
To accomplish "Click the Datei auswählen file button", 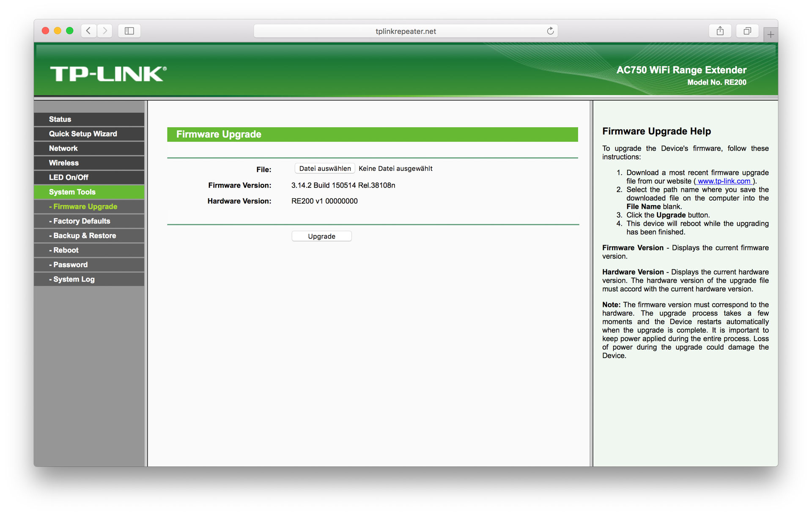I will tap(325, 168).
